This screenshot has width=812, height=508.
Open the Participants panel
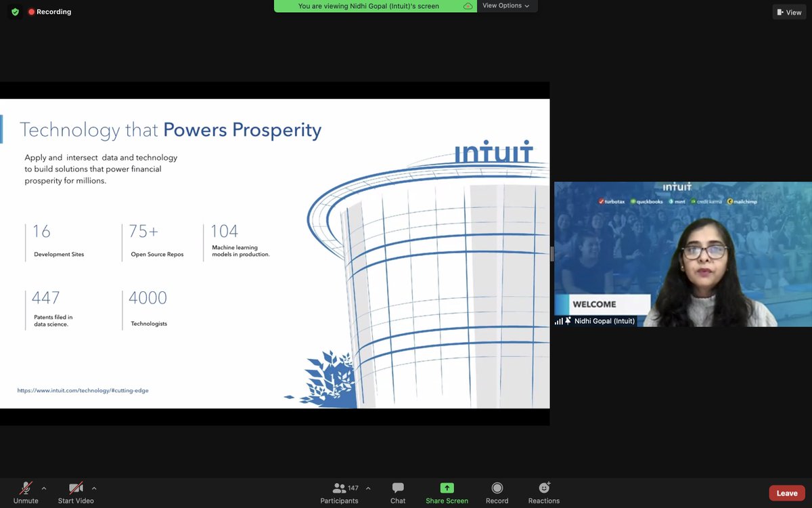coord(340,492)
